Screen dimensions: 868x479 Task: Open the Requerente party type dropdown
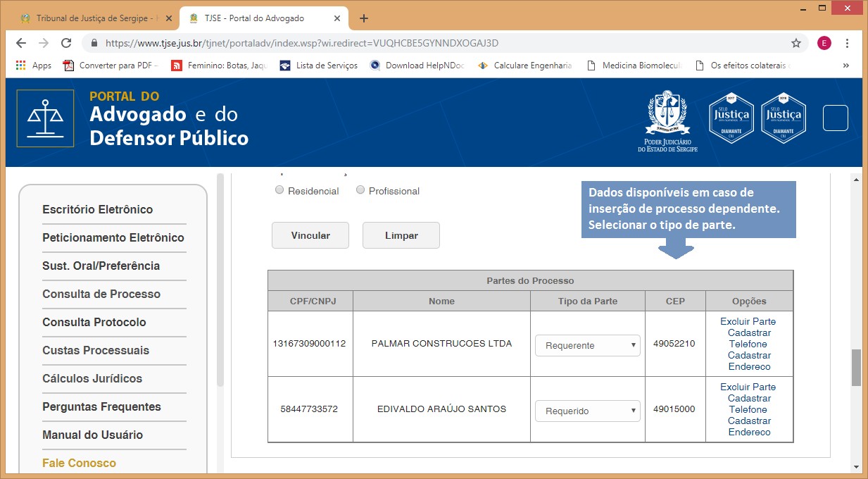[x=588, y=345]
